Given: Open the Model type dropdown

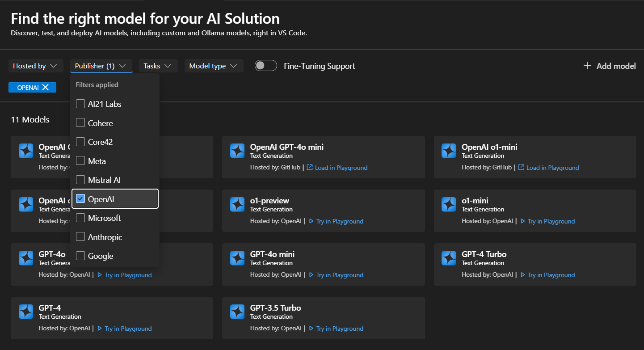Looking at the screenshot, I should pos(213,66).
